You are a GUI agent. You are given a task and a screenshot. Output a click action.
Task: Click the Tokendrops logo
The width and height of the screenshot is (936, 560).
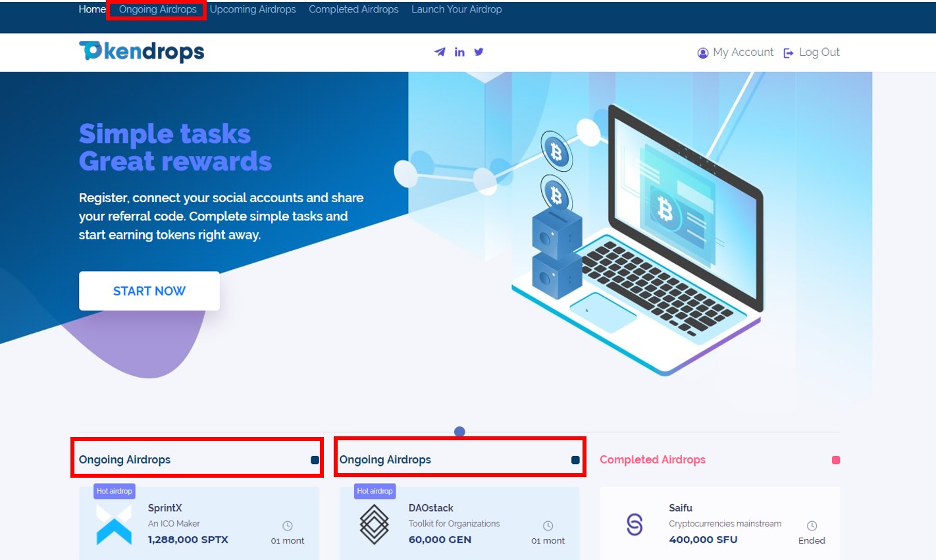click(x=142, y=51)
